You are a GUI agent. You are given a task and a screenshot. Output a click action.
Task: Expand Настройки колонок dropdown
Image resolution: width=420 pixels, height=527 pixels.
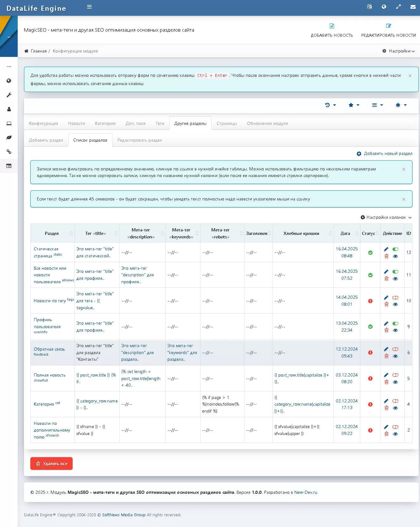tap(386, 217)
